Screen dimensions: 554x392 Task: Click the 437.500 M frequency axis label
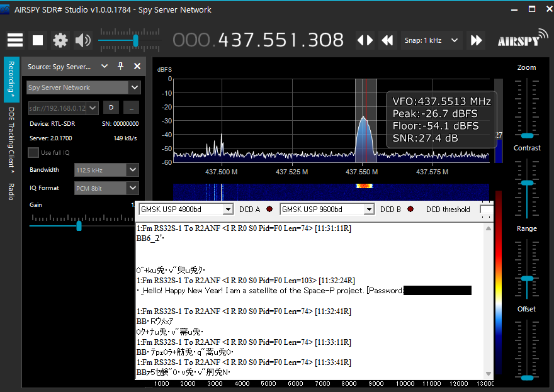pos(221,172)
